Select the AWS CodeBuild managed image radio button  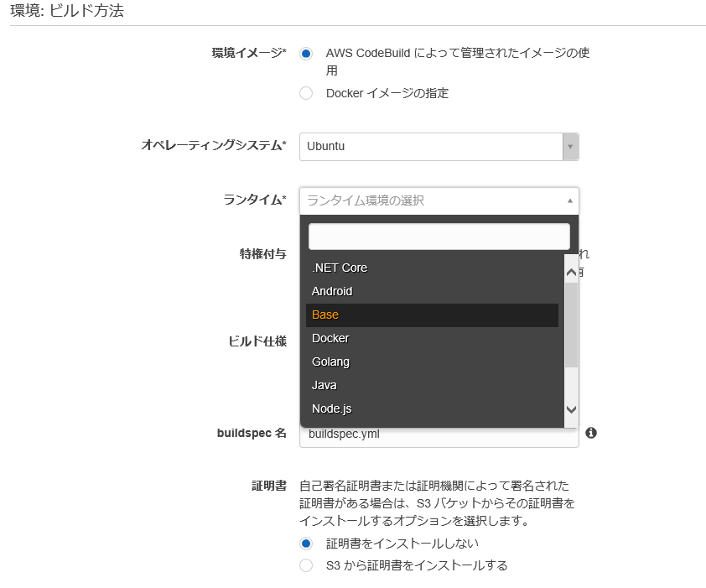306,54
